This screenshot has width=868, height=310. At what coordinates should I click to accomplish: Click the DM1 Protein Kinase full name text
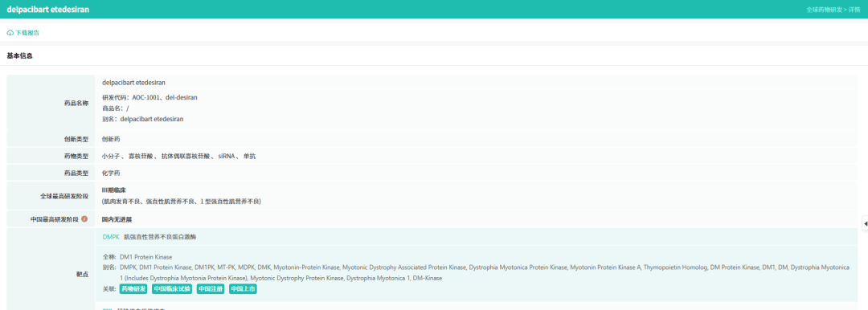click(x=145, y=257)
